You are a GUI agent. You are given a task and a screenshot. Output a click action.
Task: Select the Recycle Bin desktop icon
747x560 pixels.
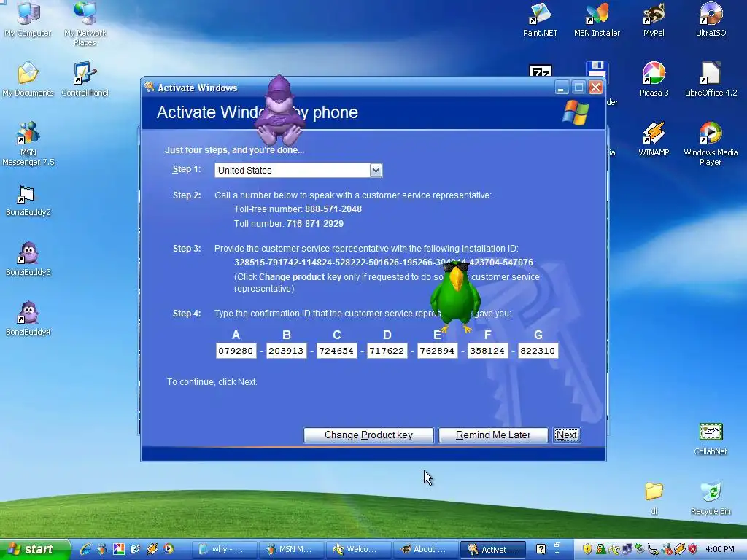(711, 498)
